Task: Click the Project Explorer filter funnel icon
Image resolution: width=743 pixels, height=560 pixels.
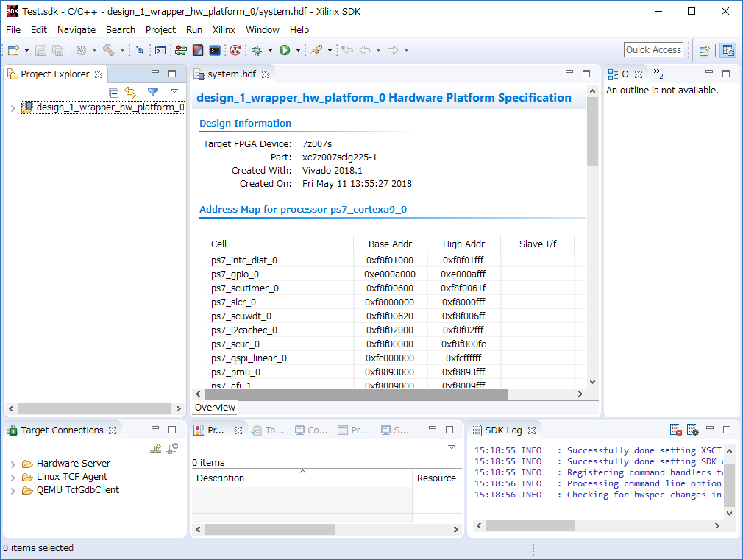Action: click(152, 92)
